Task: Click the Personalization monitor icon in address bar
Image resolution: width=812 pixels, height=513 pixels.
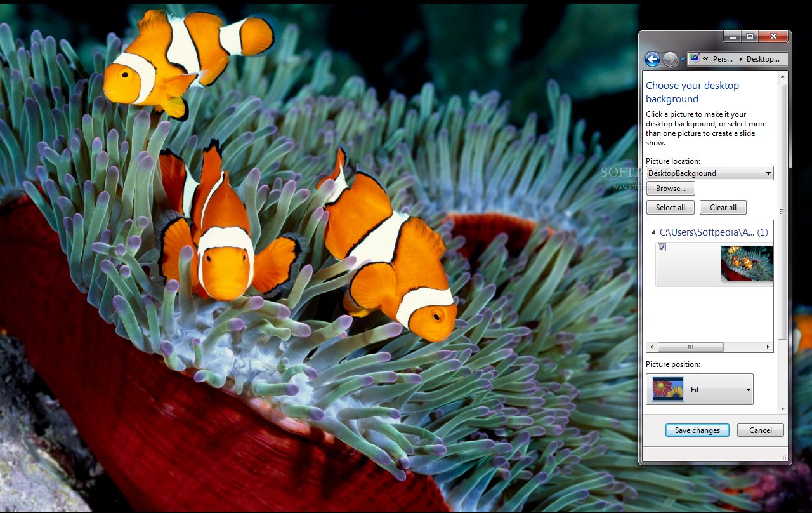Action: tap(695, 58)
